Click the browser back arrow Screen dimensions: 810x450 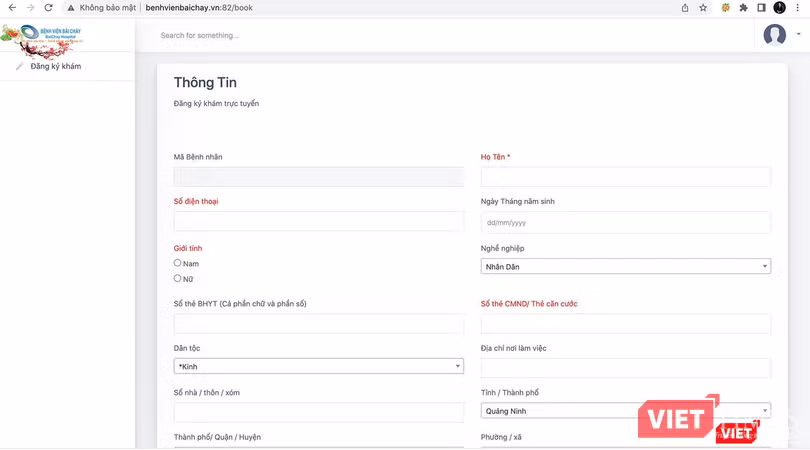pos(11,7)
